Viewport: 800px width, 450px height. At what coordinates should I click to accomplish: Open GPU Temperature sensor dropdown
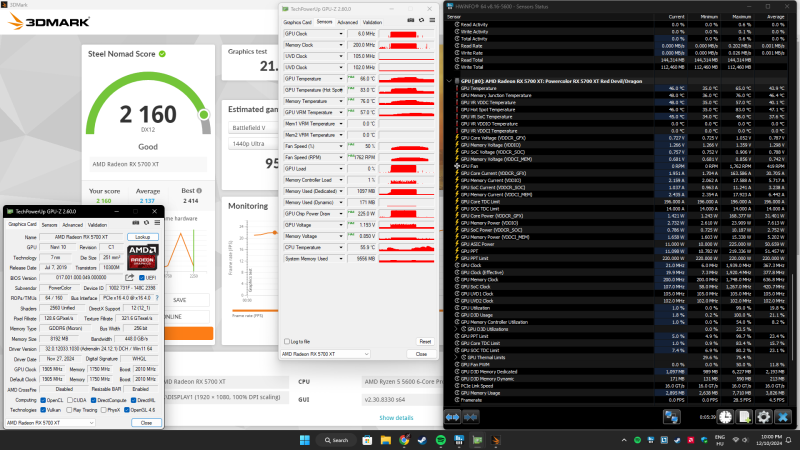pyautogui.click(x=341, y=79)
